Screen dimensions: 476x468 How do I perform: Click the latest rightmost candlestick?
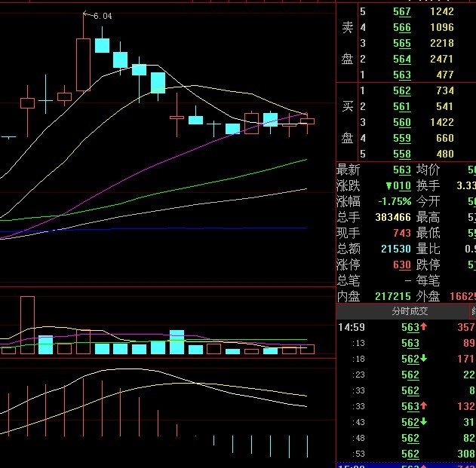pyautogui.click(x=307, y=121)
